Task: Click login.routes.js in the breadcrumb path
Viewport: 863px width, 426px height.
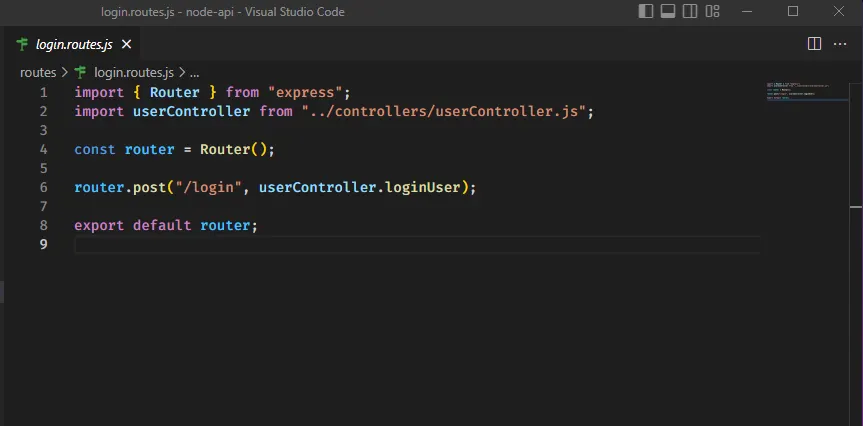Action: point(134,73)
